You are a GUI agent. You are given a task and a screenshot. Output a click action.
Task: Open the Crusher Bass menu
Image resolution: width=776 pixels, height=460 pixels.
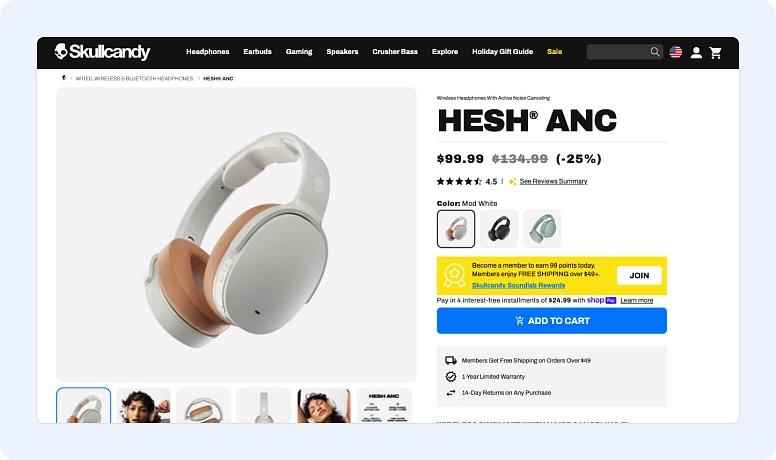395,51
